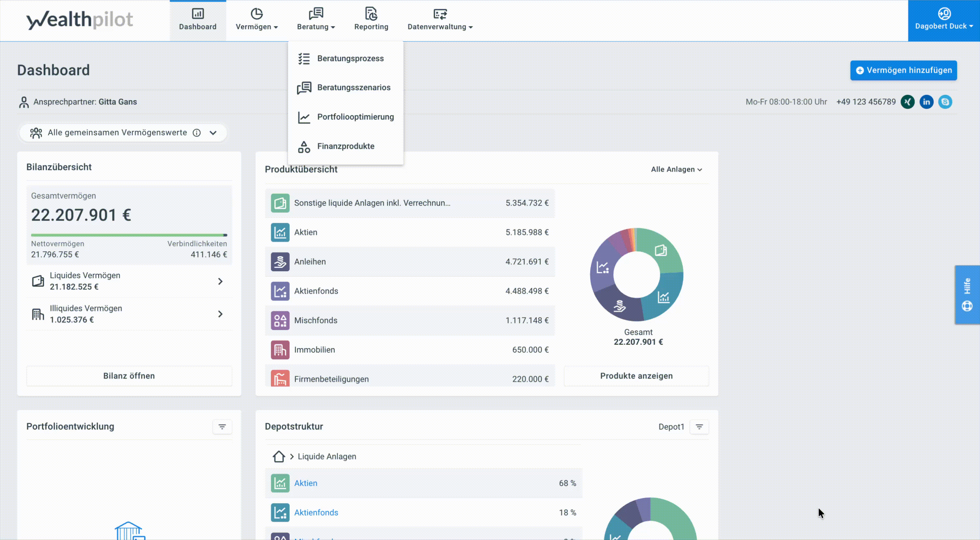
Task: Click the Verbindlichkeiten value 411.146 €
Action: pos(209,255)
